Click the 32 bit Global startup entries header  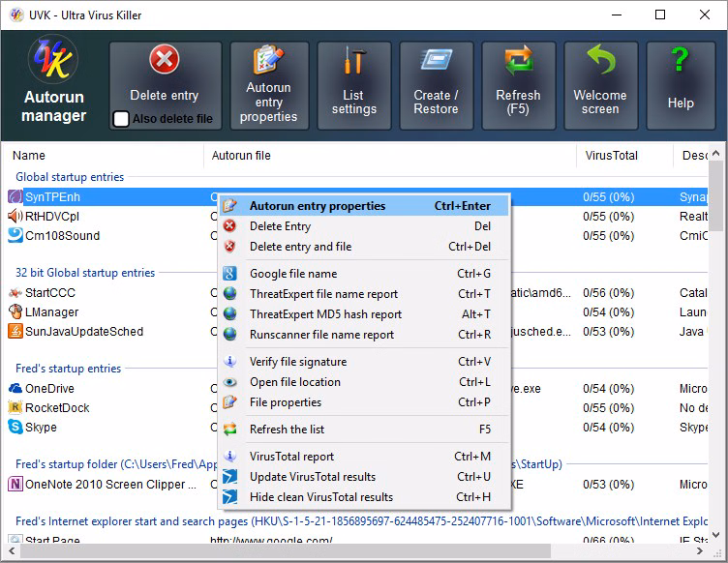[85, 272]
